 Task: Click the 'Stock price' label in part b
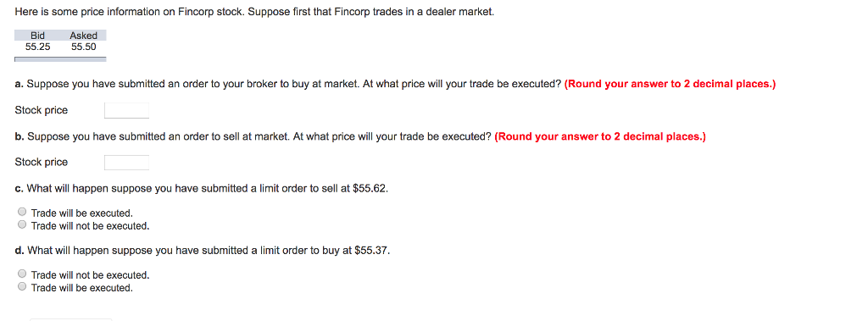point(42,162)
